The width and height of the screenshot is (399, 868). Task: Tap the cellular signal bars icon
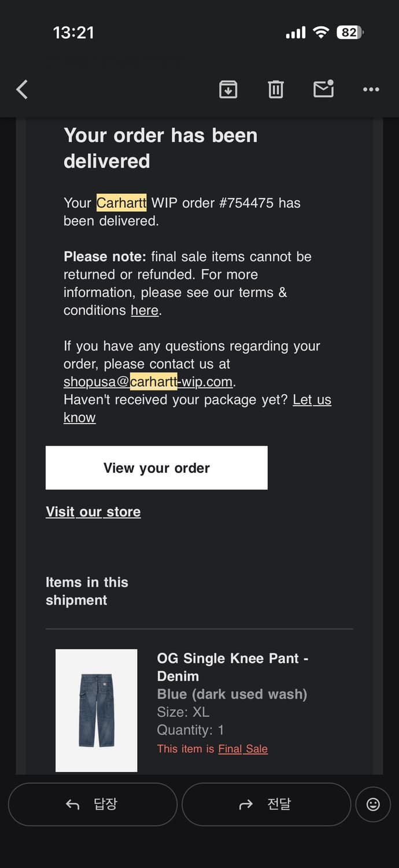[295, 33]
